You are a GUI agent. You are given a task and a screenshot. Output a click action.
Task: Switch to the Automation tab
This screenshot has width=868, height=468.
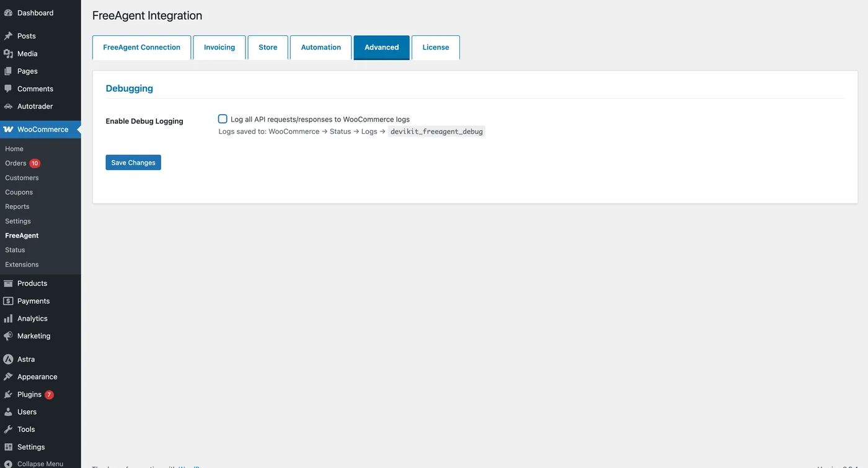[321, 48]
